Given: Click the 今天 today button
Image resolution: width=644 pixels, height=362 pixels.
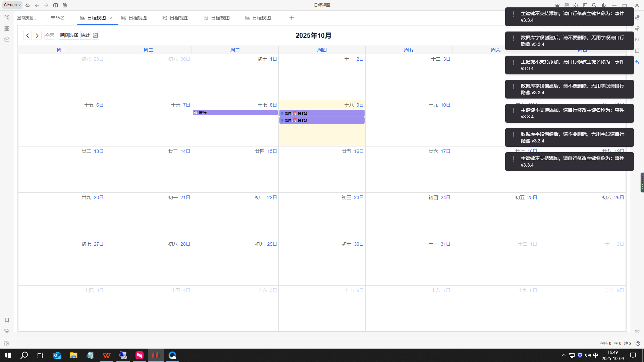Looking at the screenshot, I should coord(50,35).
